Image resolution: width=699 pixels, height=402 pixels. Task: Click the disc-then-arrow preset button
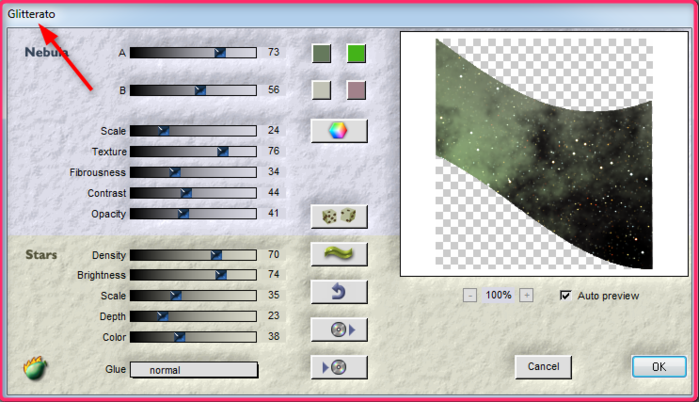339,330
